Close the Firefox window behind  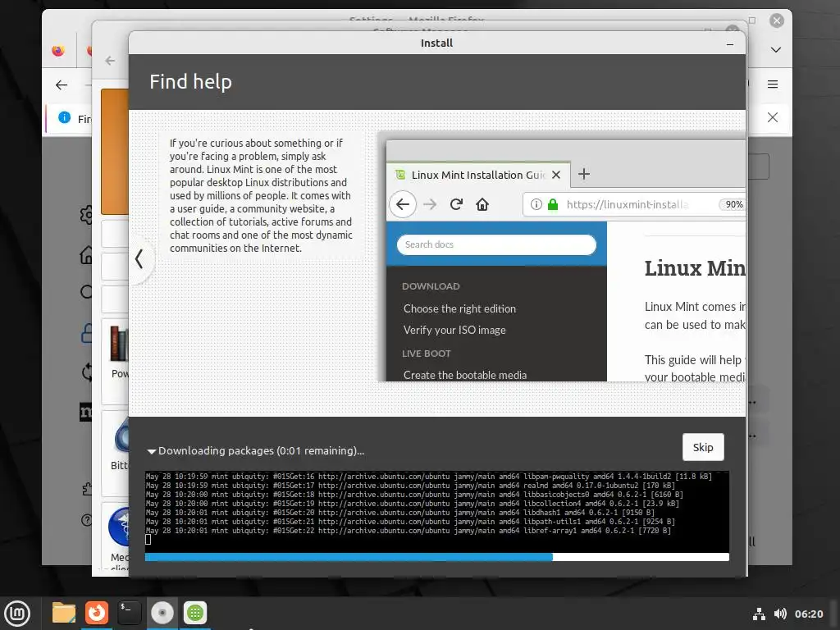777,21
